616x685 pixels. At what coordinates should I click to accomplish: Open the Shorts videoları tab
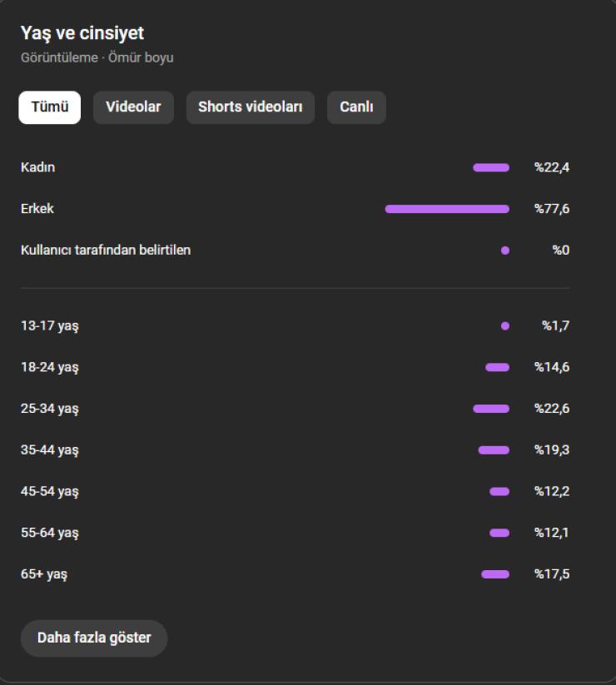251,107
